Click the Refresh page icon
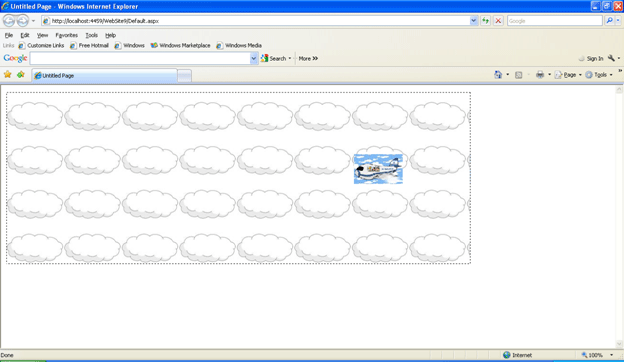This screenshot has width=624, height=362. [486, 21]
